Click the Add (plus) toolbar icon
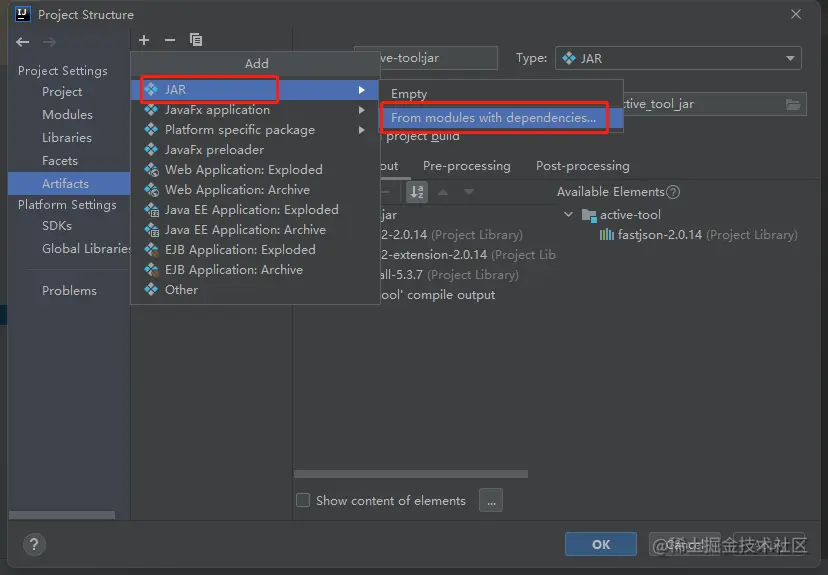 [x=144, y=40]
